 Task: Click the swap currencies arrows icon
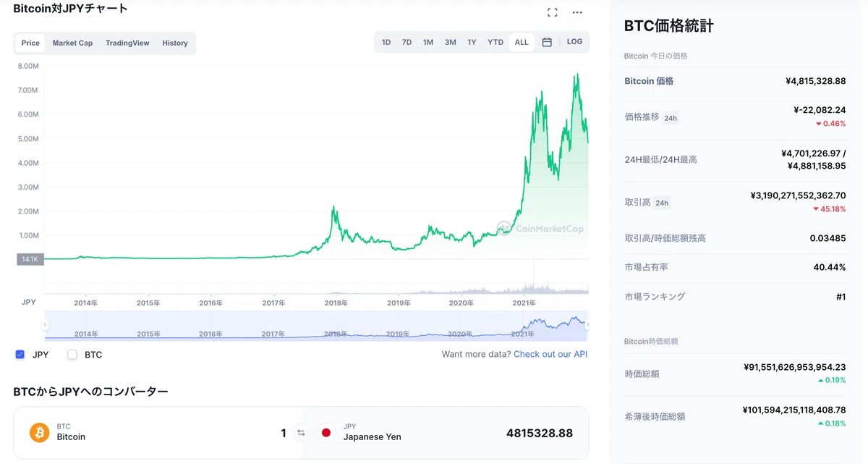tap(301, 433)
